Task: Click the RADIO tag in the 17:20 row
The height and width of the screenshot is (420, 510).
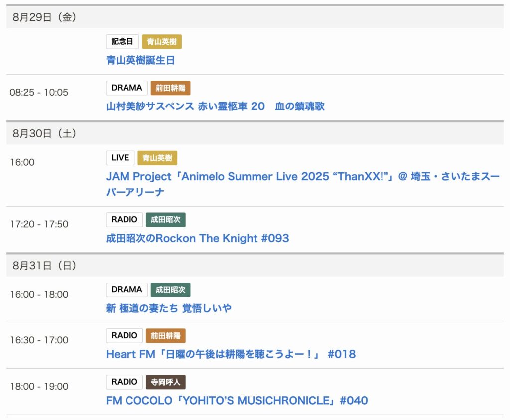Action: [x=124, y=220]
